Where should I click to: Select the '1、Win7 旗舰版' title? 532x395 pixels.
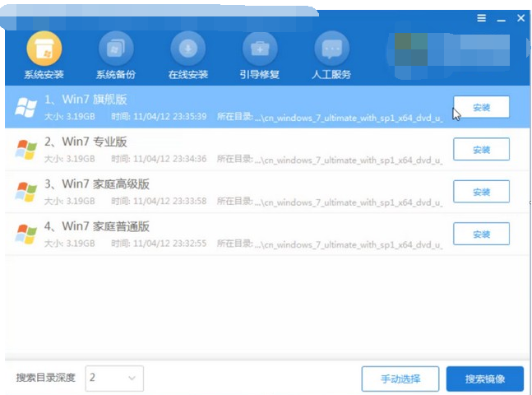(86, 100)
